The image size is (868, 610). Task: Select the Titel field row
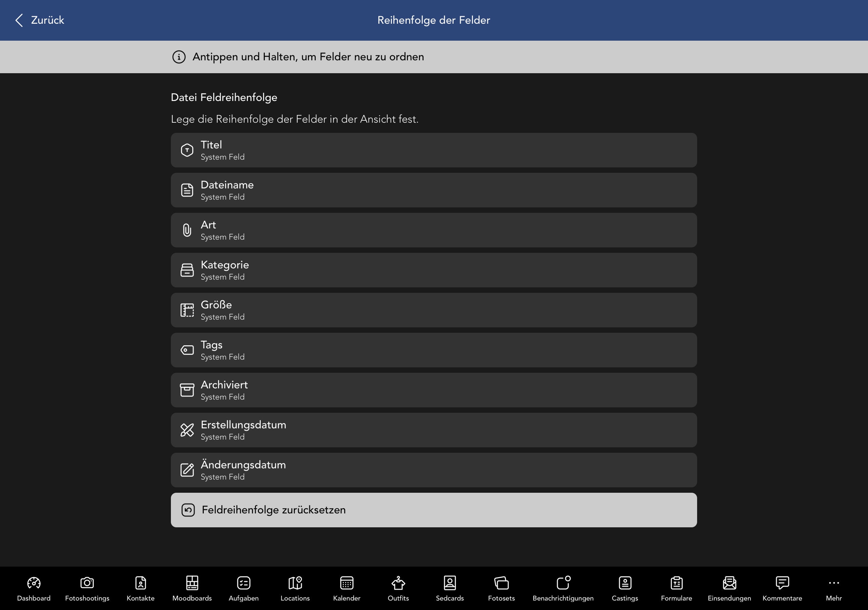434,150
